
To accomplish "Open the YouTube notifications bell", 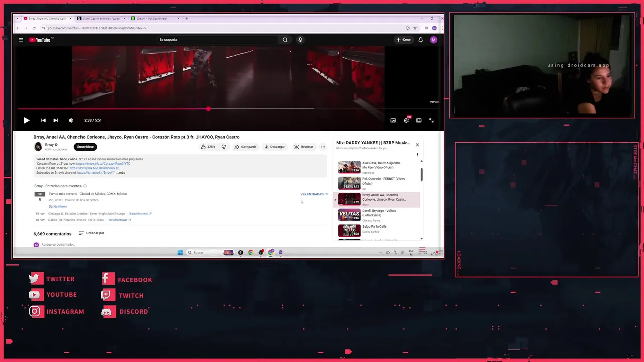I will point(421,40).
